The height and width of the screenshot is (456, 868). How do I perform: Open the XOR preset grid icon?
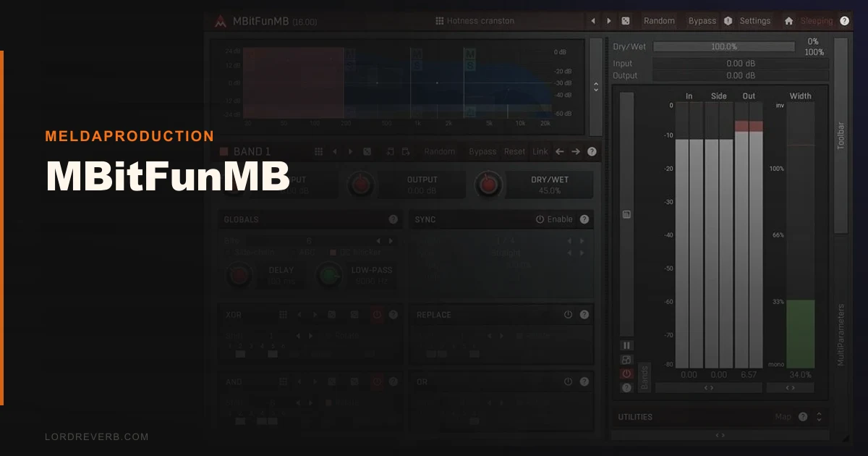(284, 315)
